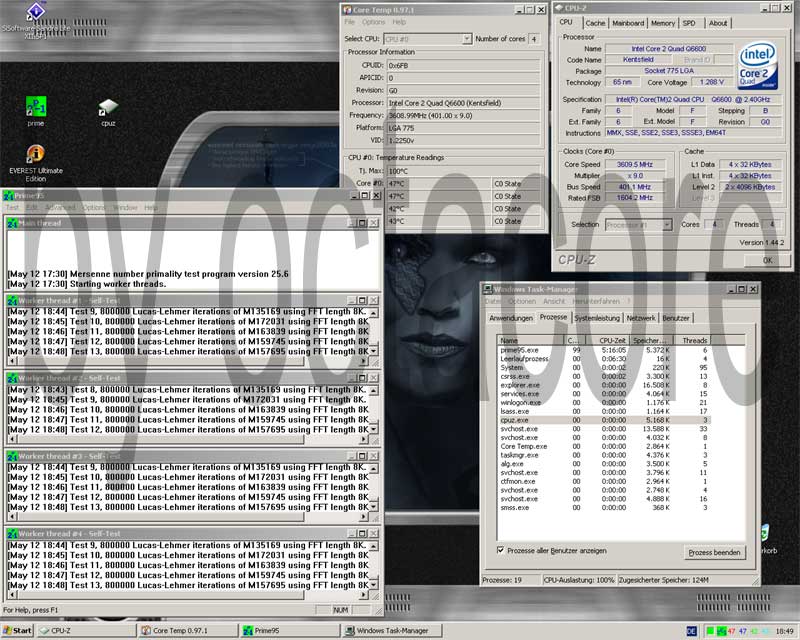Minimize the Worker thread #3 window
800x640 pixels.
[x=352, y=456]
